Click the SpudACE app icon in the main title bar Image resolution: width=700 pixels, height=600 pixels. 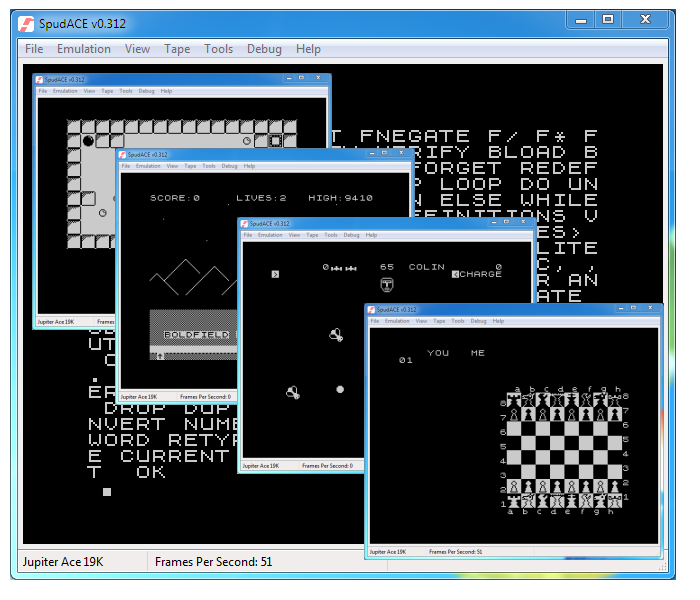click(x=26, y=24)
